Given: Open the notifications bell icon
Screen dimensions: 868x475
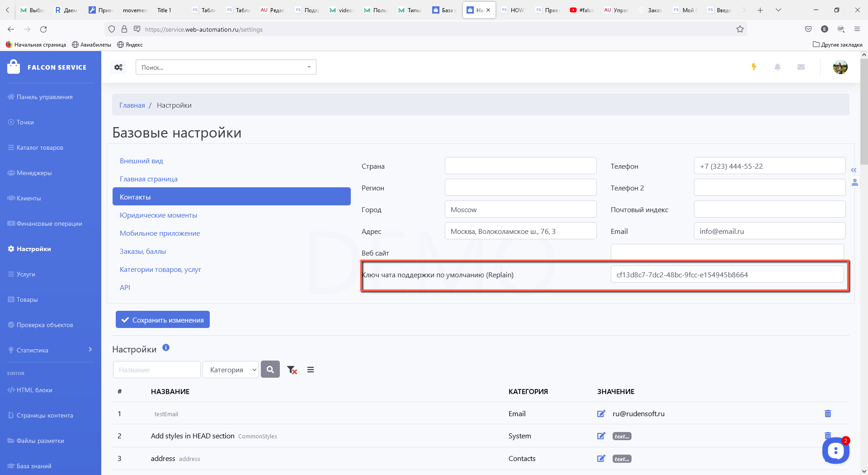Looking at the screenshot, I should 778,67.
